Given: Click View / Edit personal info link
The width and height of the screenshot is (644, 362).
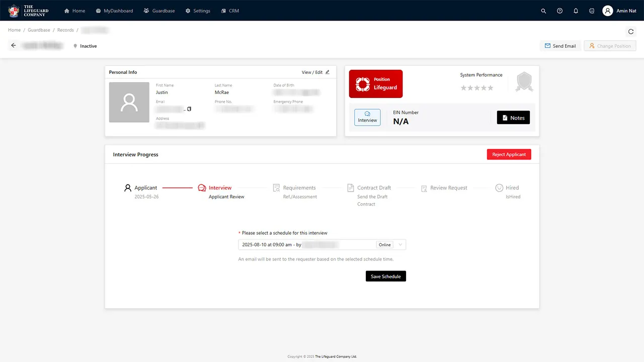Looking at the screenshot, I should coord(315,72).
